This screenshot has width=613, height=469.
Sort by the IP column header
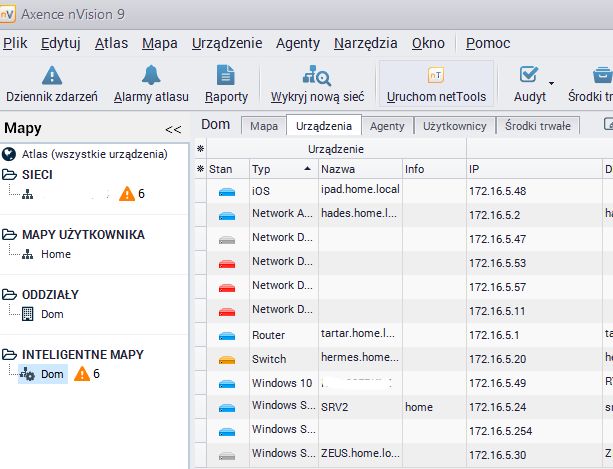click(534, 169)
